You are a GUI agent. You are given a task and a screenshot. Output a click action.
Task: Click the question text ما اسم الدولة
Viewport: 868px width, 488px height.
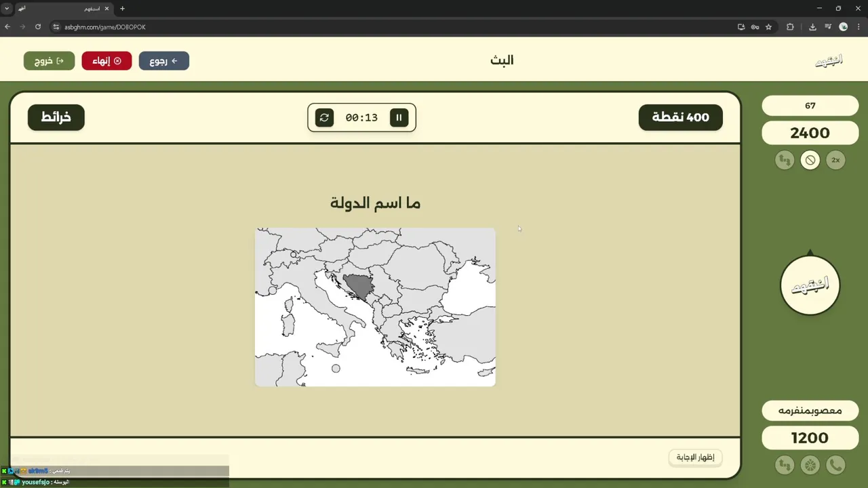(375, 203)
